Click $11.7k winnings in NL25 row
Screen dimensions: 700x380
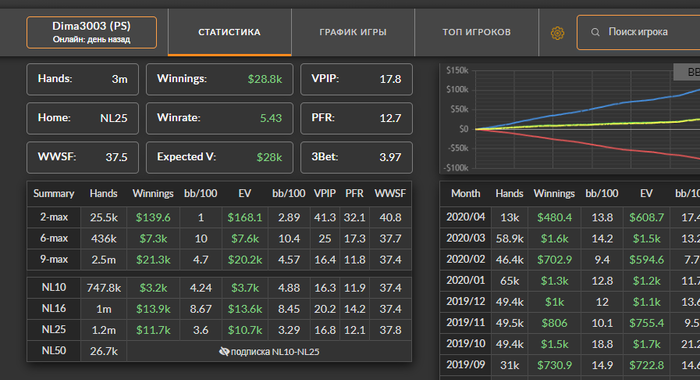point(153,330)
